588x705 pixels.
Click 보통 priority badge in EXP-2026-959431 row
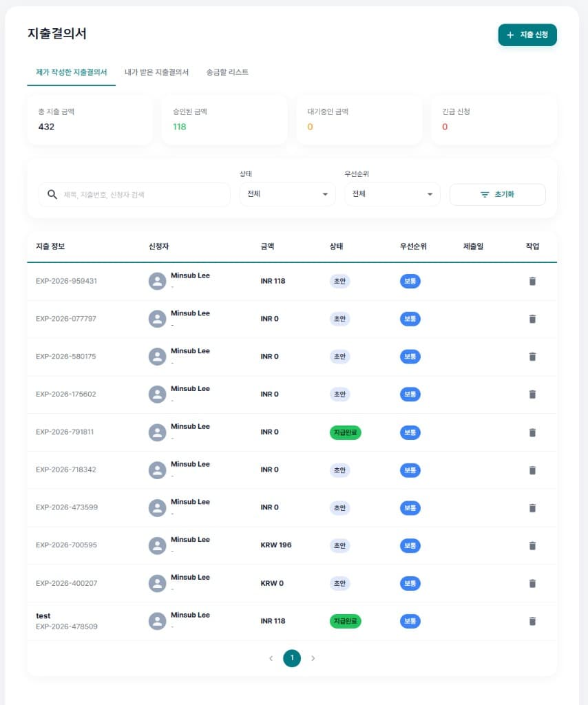point(410,281)
